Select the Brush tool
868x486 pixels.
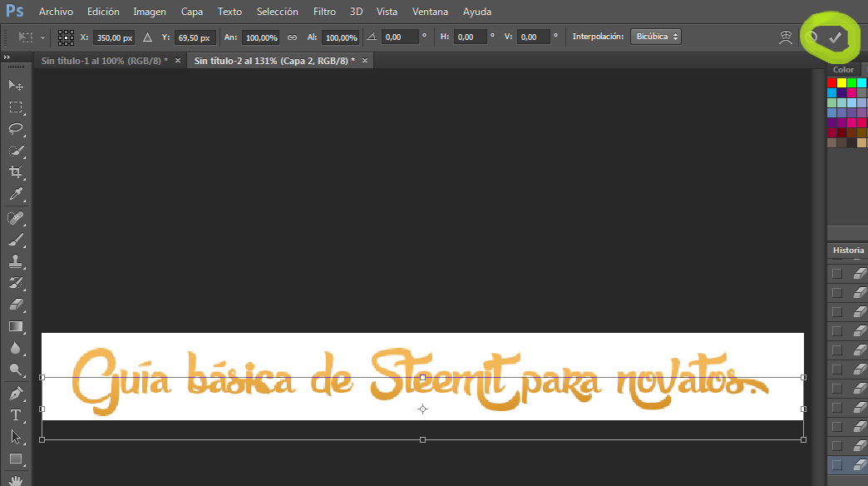click(x=16, y=240)
